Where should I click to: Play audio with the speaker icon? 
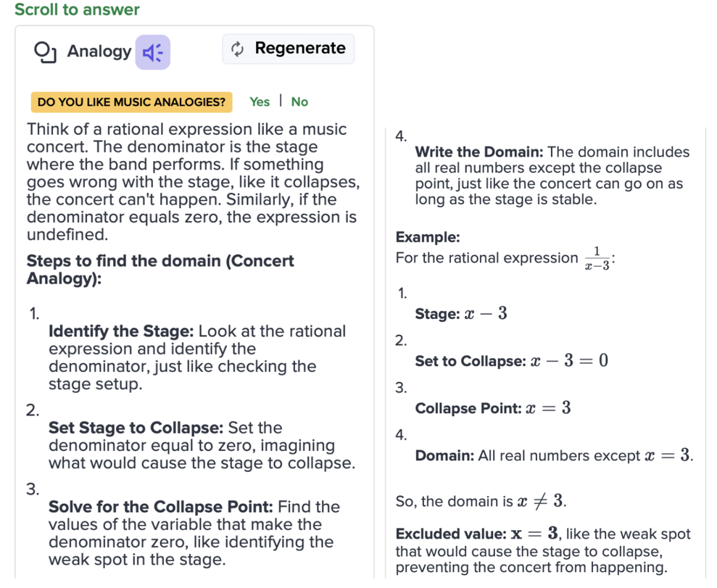(152, 52)
